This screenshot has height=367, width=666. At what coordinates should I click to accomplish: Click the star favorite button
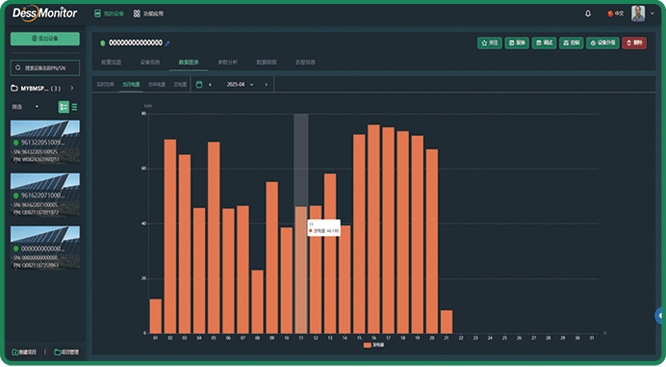click(x=489, y=43)
